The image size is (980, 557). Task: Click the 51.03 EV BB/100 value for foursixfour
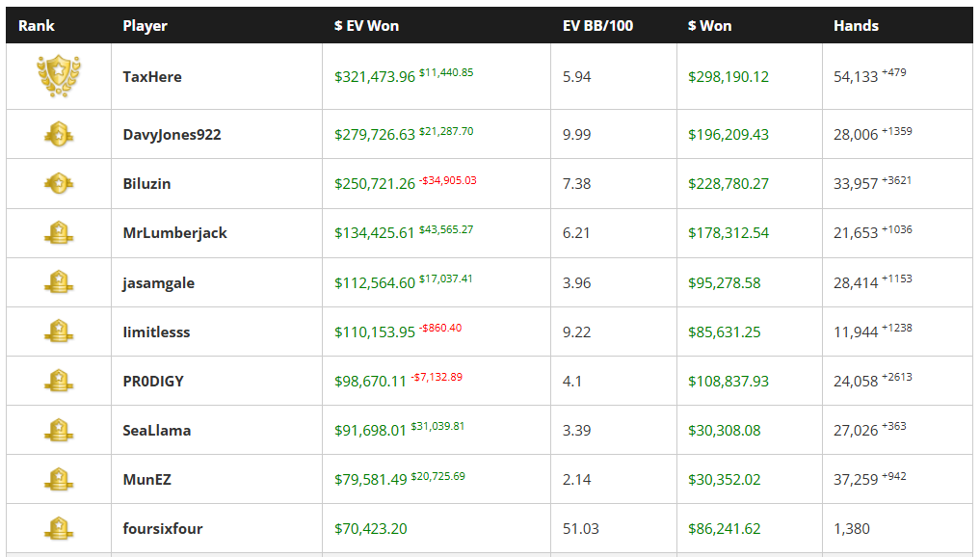pos(579,529)
